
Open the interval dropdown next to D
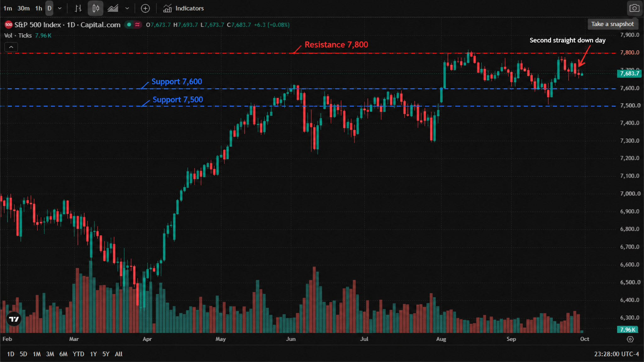click(x=60, y=8)
